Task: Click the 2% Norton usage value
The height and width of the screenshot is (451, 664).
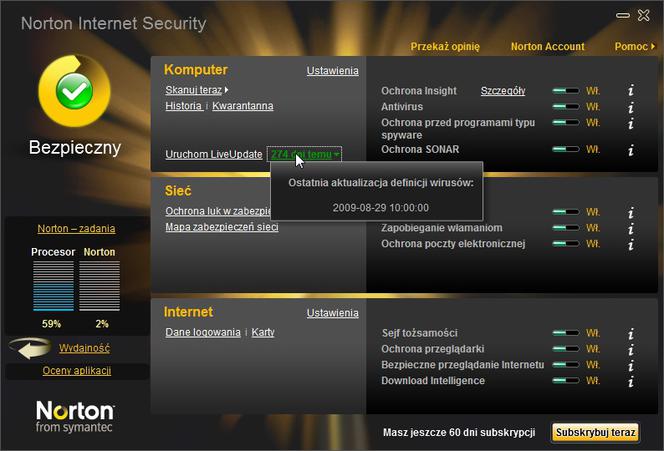Action: point(102,324)
